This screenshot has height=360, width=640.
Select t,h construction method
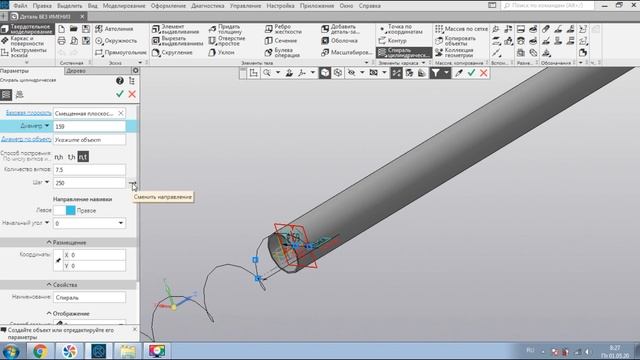tap(71, 157)
